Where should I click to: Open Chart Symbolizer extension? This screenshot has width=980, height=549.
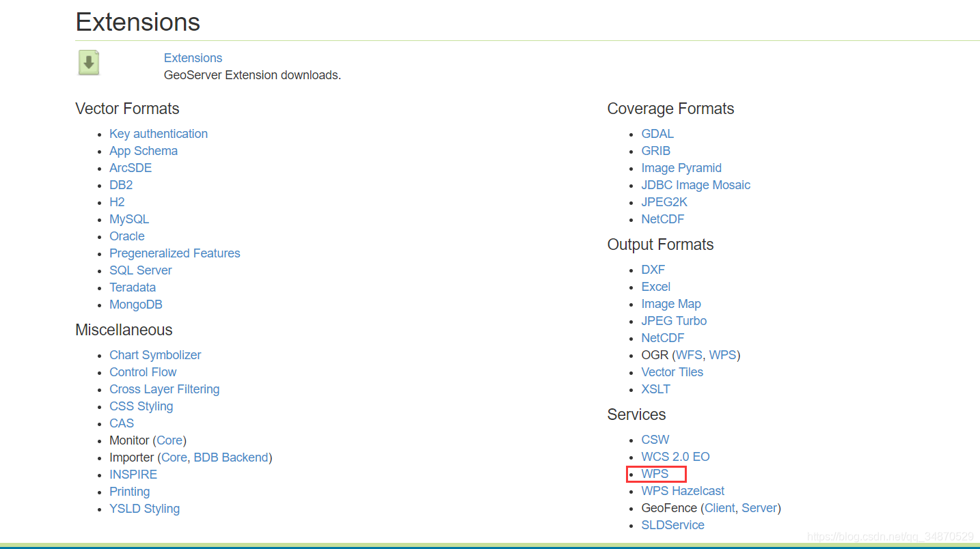[155, 355]
